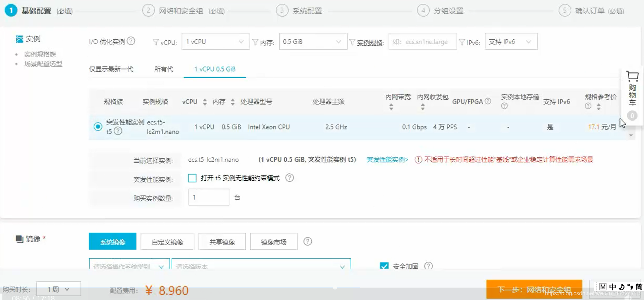644x300 pixels.
Task: Switch to 仅显示最新一代 tab
Action: click(111, 69)
